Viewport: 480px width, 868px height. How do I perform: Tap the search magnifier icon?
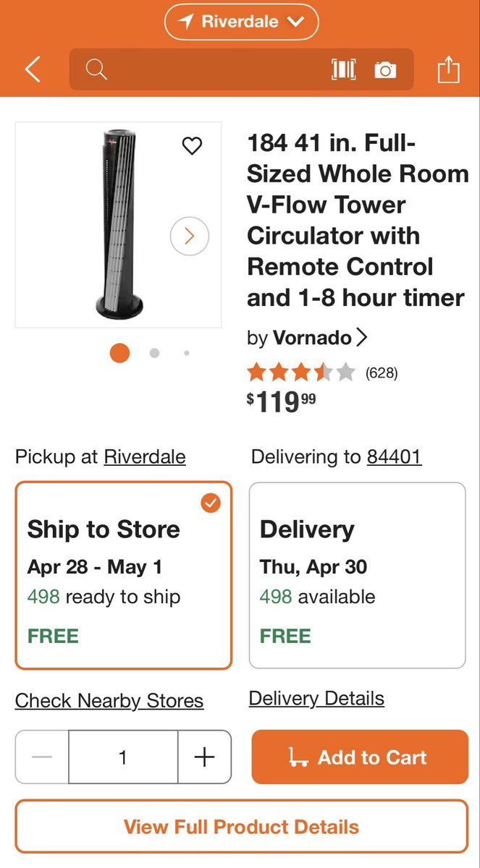[x=96, y=69]
